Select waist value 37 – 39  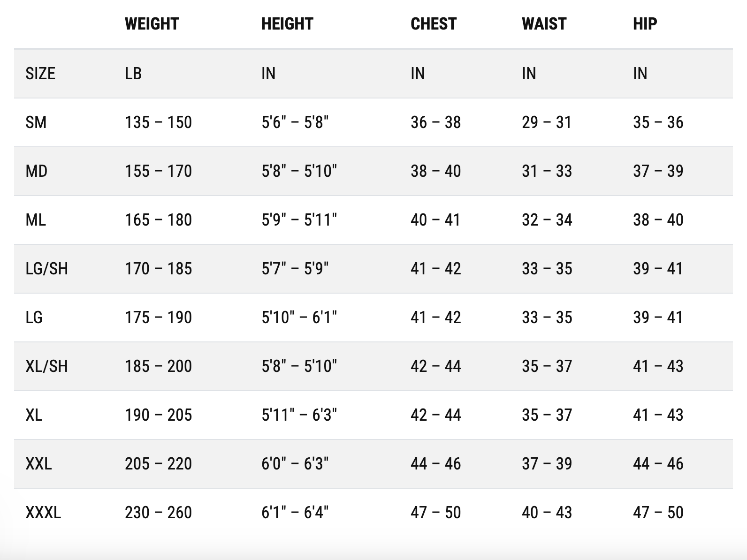547,464
